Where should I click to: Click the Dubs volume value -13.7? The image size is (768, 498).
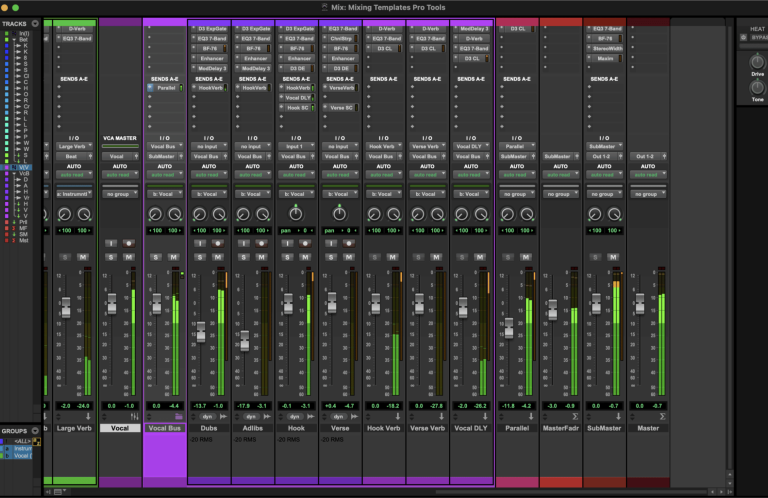tap(200, 406)
